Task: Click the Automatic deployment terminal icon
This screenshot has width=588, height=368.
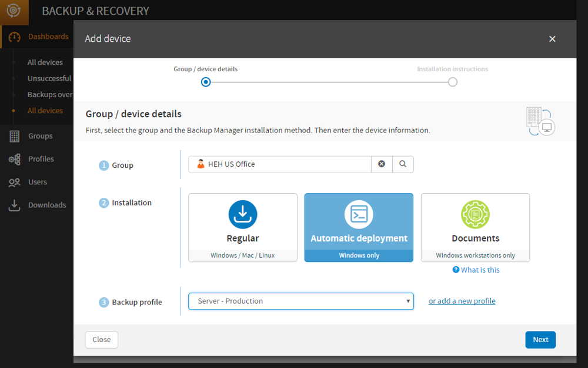Action: pyautogui.click(x=359, y=214)
